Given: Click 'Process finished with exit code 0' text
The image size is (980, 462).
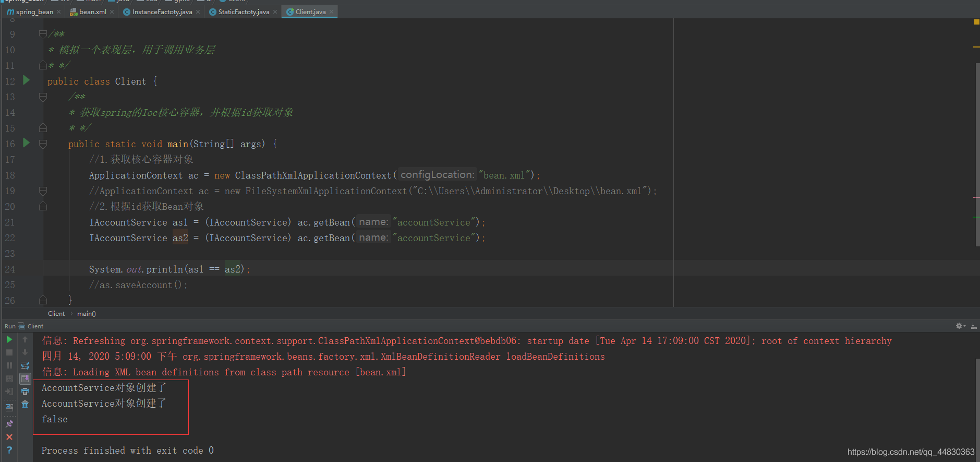Looking at the screenshot, I should pos(128,451).
